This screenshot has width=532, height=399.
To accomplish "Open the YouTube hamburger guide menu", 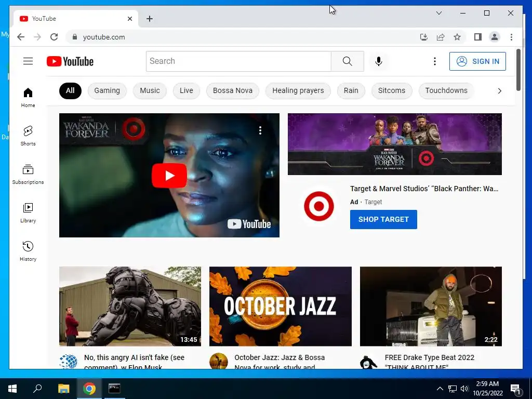I will [28, 61].
